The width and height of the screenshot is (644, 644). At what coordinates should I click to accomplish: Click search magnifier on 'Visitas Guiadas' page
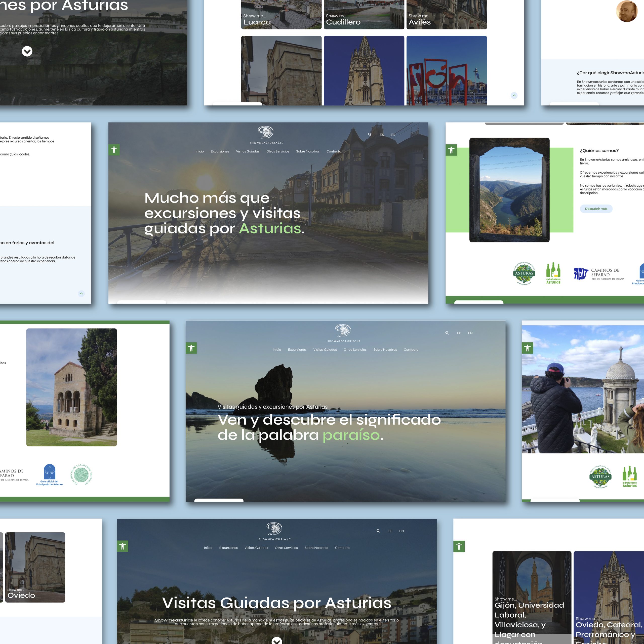(x=378, y=531)
